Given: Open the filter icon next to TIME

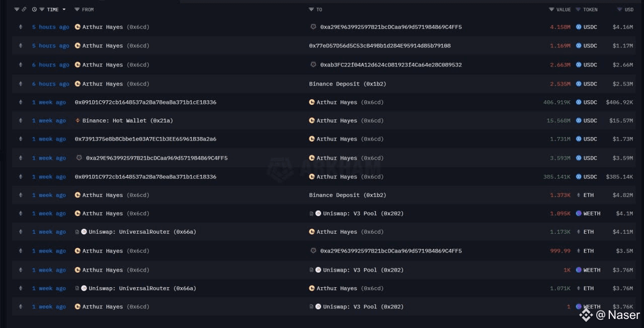Looking at the screenshot, I should tap(42, 10).
